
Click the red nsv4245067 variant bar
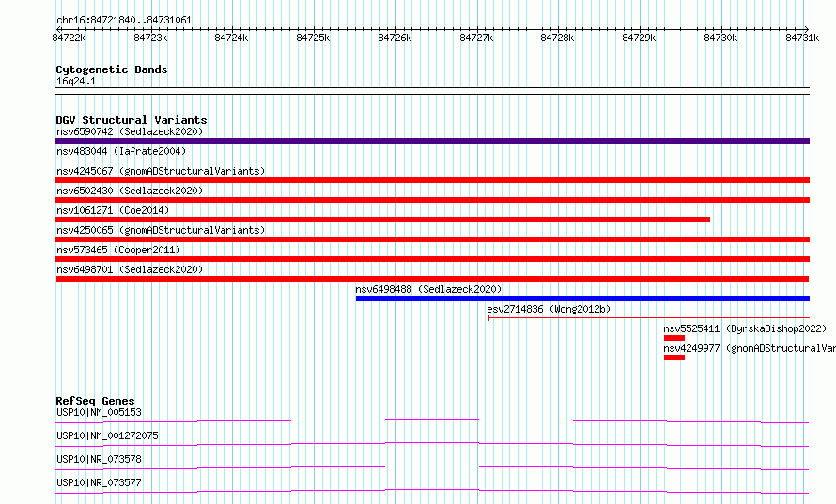coord(432,180)
